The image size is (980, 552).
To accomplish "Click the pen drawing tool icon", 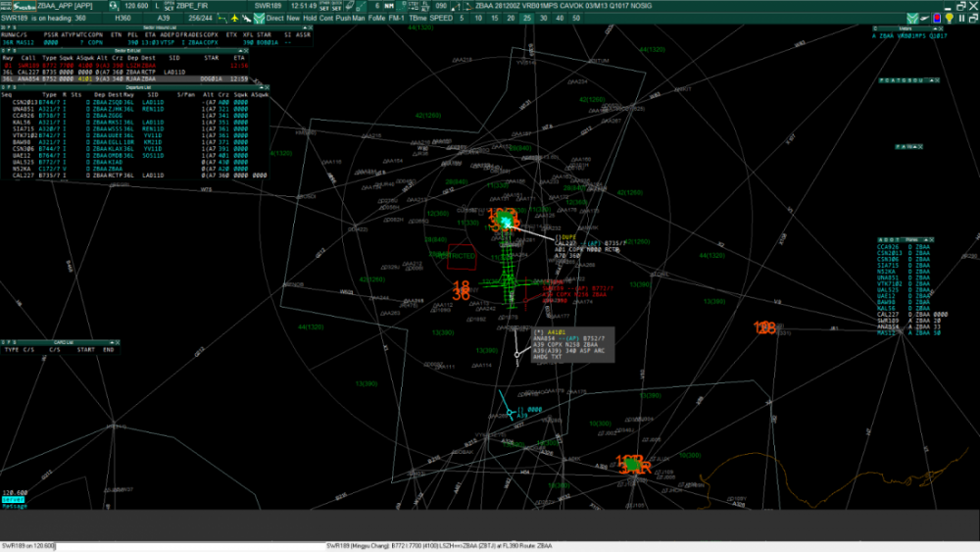I will [349, 6].
